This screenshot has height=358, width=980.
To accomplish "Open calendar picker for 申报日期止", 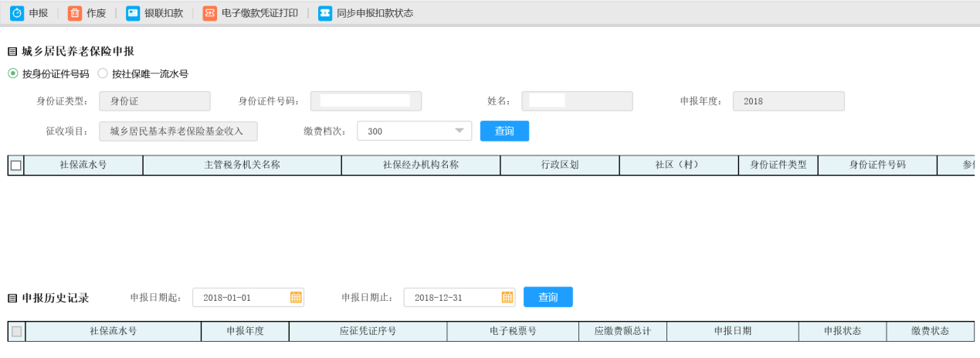I will click(x=507, y=297).
